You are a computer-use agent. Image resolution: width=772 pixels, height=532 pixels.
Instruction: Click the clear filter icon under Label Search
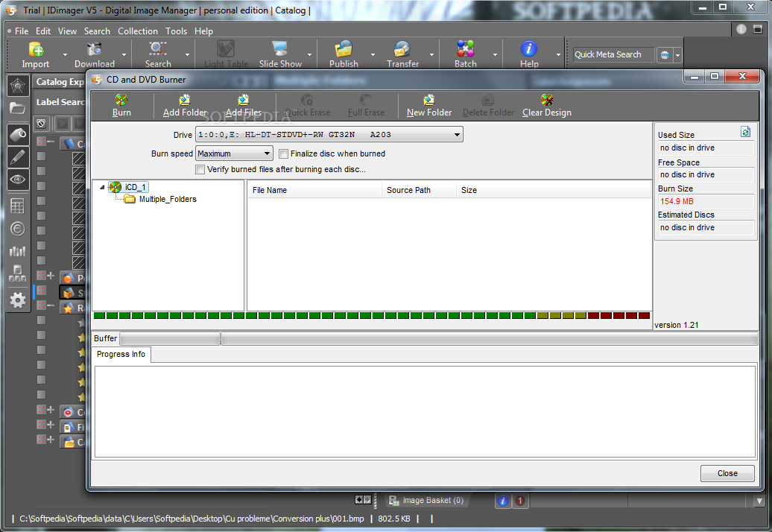pyautogui.click(x=42, y=123)
